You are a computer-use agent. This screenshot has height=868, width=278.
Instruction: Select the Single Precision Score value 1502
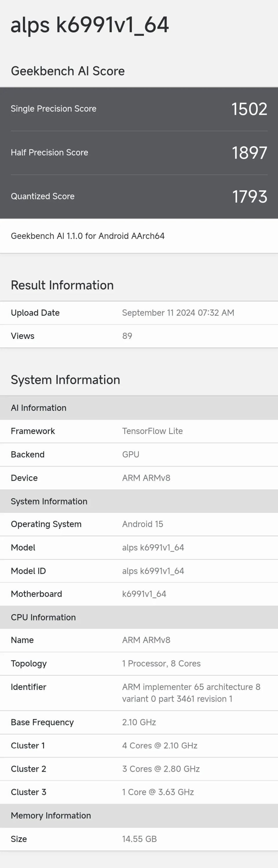249,109
